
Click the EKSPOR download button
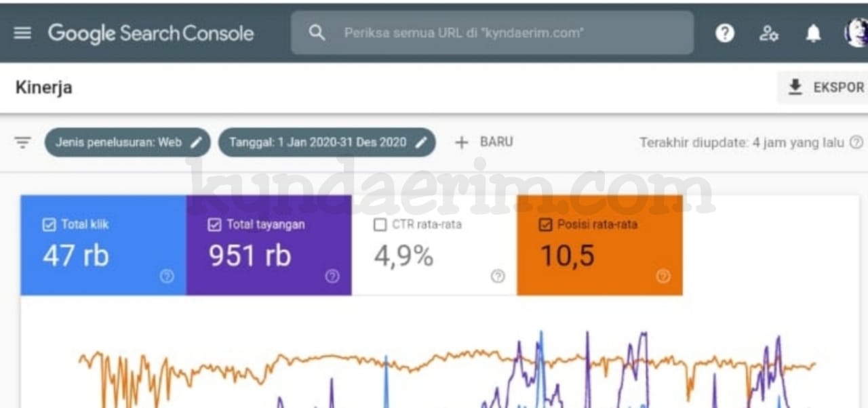click(x=823, y=87)
